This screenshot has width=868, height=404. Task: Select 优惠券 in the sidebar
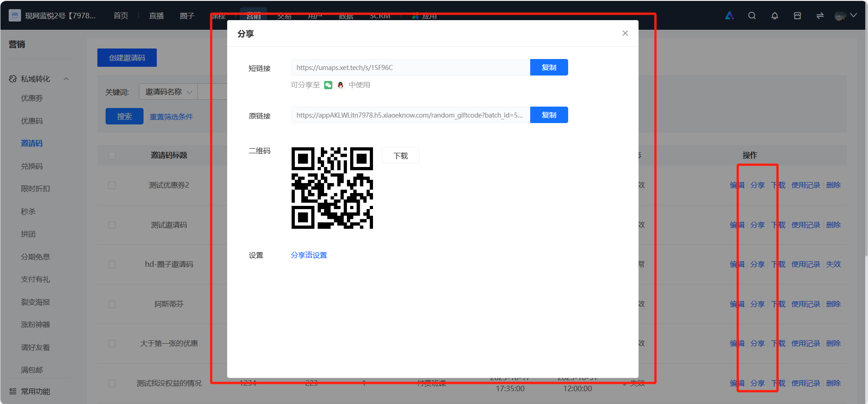pyautogui.click(x=32, y=98)
